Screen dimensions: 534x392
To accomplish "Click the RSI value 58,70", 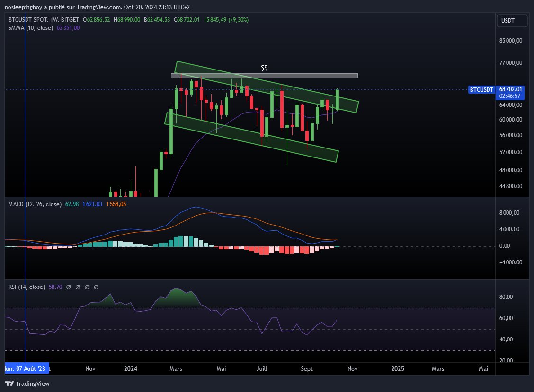I will pos(55,287).
